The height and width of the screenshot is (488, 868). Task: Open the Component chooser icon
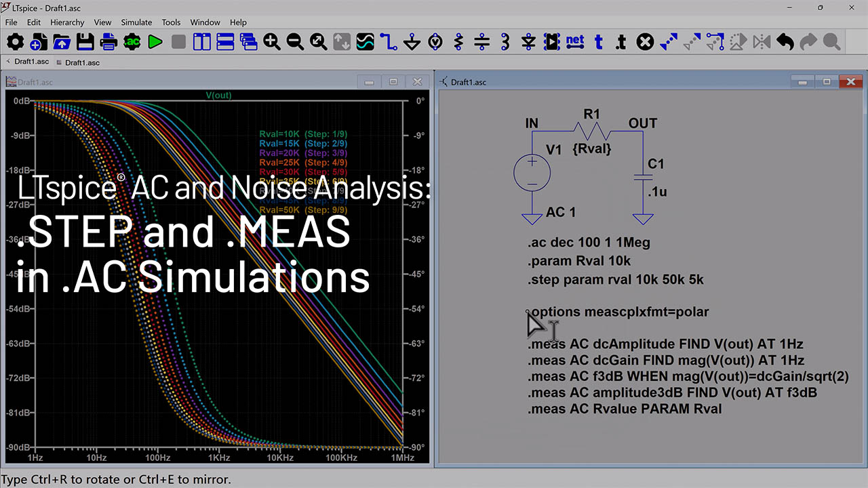pyautogui.click(x=552, y=42)
